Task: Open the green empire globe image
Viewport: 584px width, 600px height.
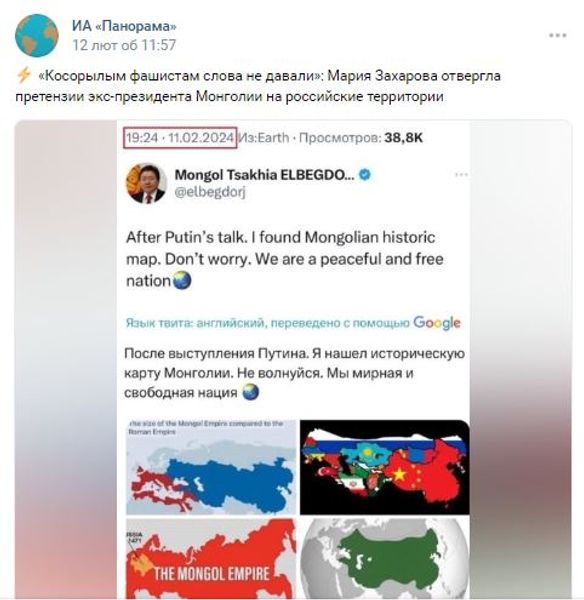Action: click(x=385, y=559)
